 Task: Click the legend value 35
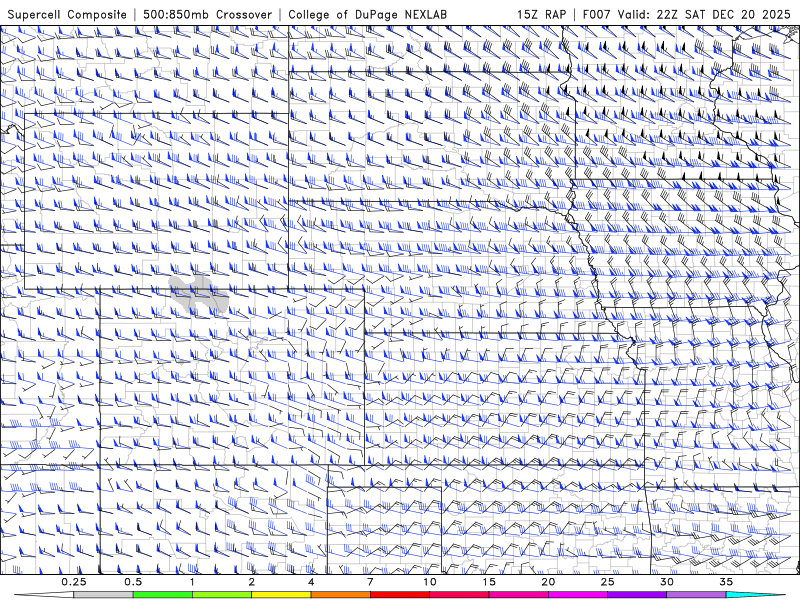click(x=726, y=582)
